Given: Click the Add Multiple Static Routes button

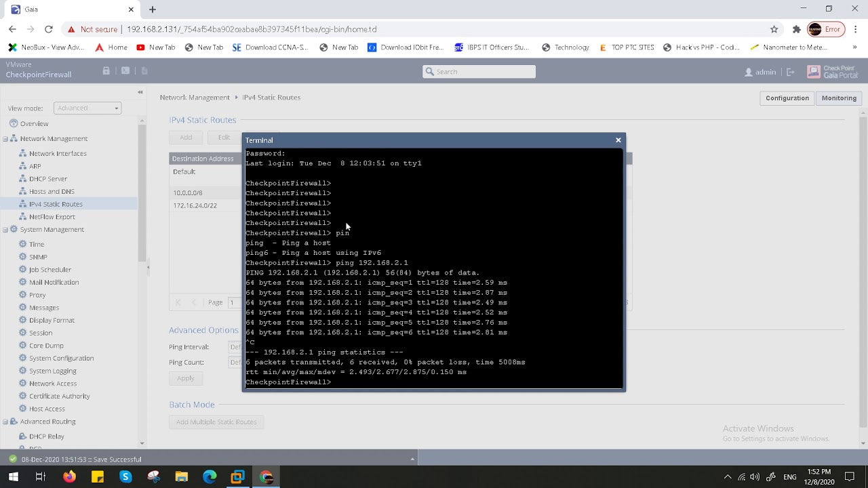Looking at the screenshot, I should point(216,422).
